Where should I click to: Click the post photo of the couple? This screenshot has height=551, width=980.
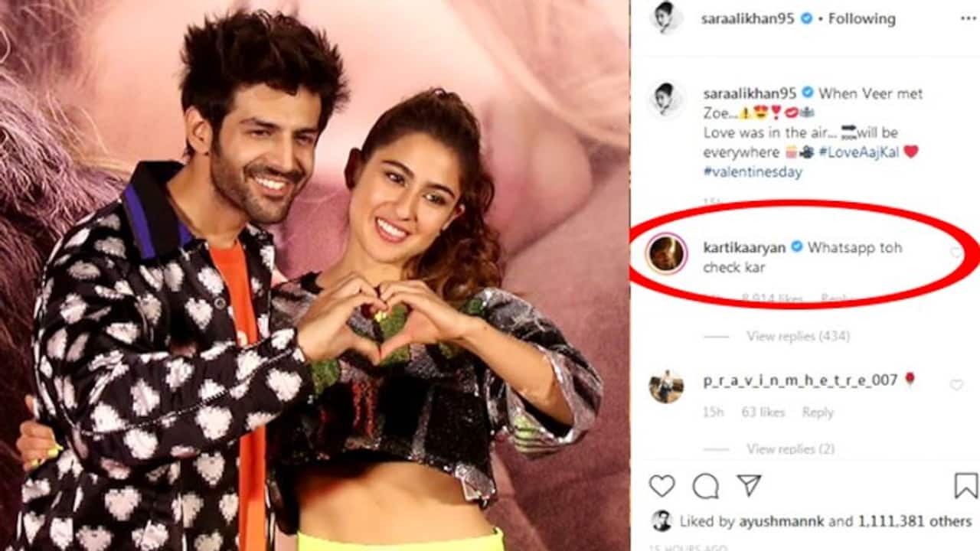click(x=314, y=275)
